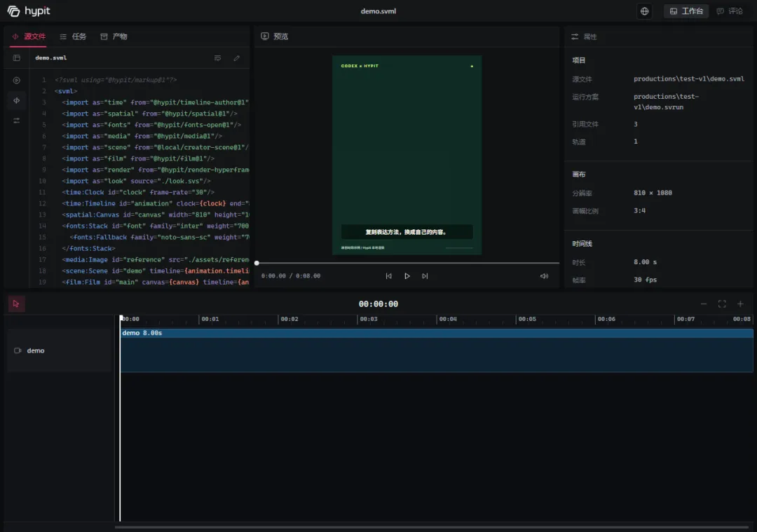Image resolution: width=757 pixels, height=532 pixels.
Task: Play the preview video
Action: pyautogui.click(x=407, y=276)
